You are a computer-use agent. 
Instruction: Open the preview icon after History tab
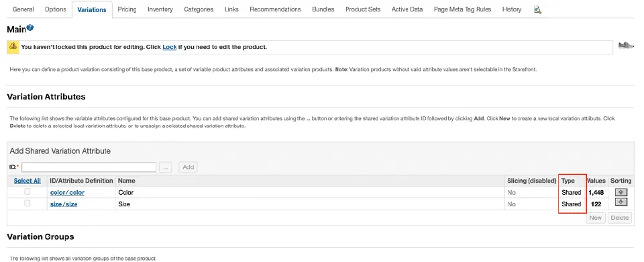point(537,9)
